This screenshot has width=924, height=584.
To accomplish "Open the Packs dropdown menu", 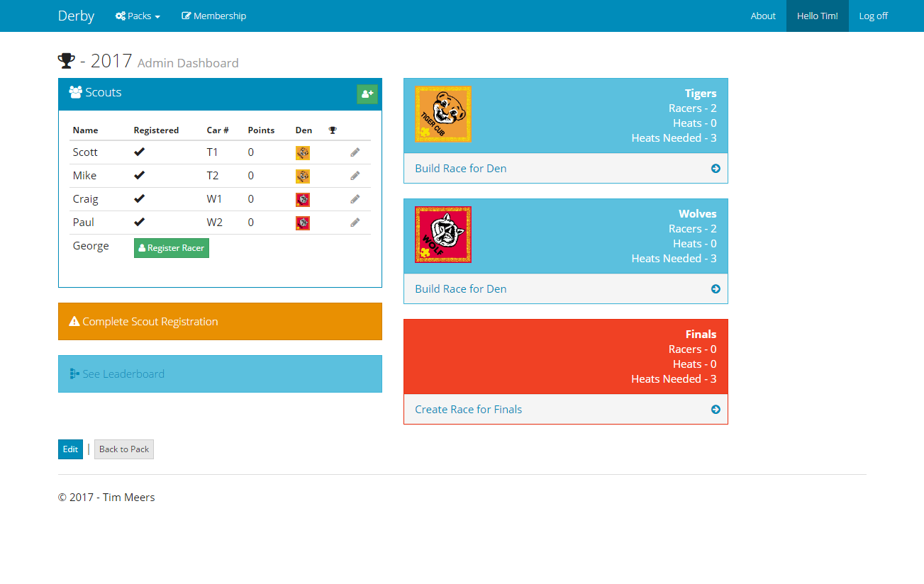I will [138, 16].
